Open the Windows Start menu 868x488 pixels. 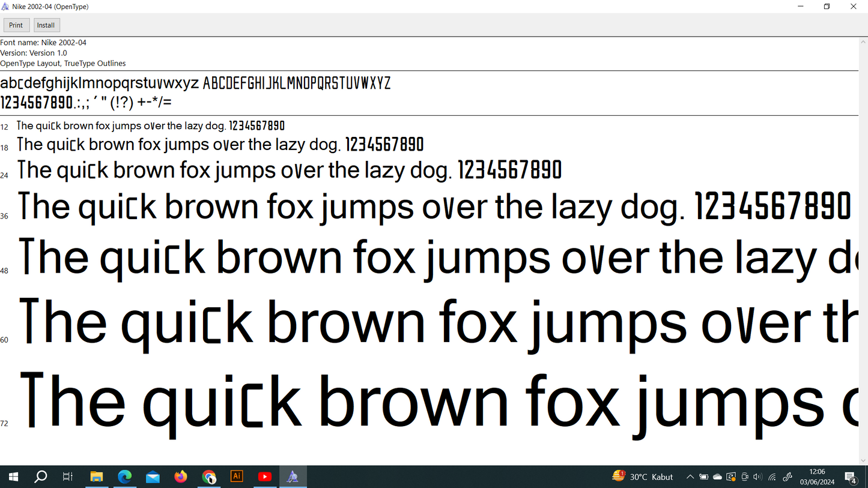click(x=13, y=477)
